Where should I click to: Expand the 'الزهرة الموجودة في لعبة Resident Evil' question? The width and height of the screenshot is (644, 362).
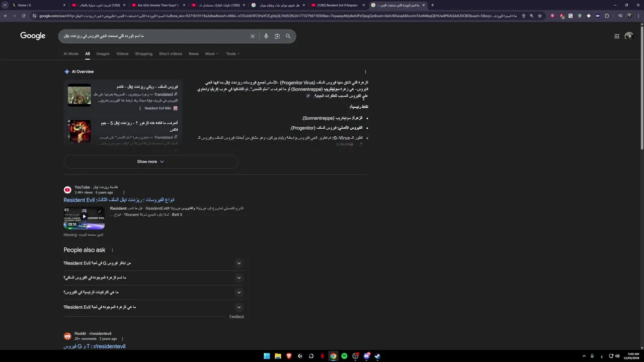pyautogui.click(x=153, y=307)
